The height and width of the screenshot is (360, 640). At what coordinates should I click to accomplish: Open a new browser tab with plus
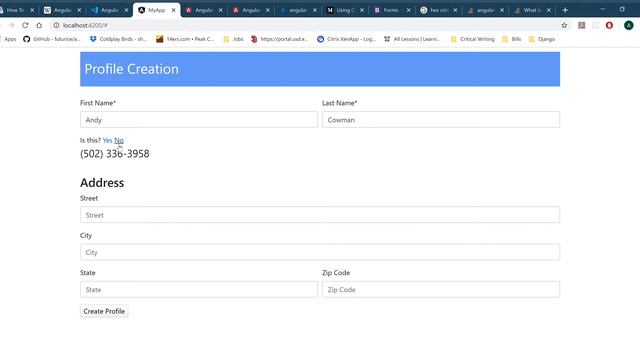[x=565, y=10]
